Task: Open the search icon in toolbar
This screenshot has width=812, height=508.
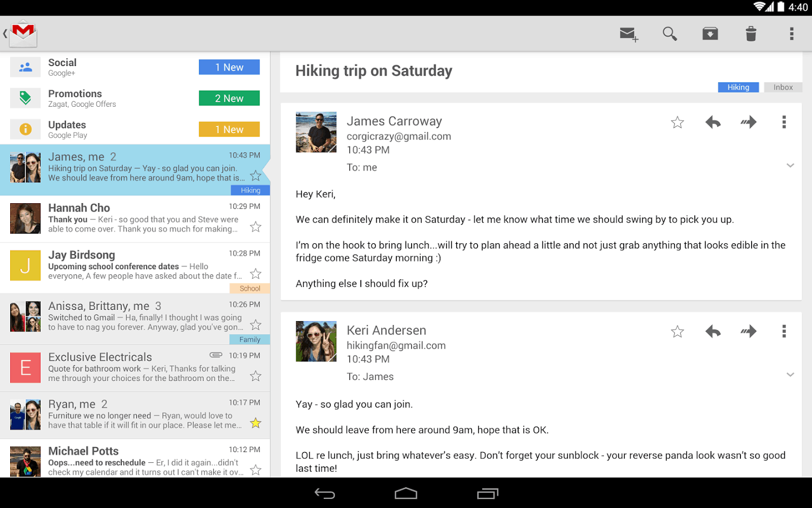Action: [669, 34]
